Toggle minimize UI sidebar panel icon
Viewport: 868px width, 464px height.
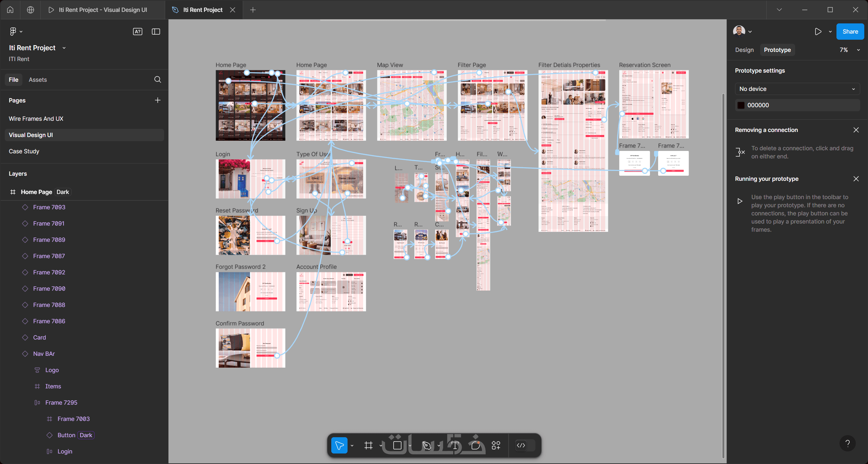[156, 32]
